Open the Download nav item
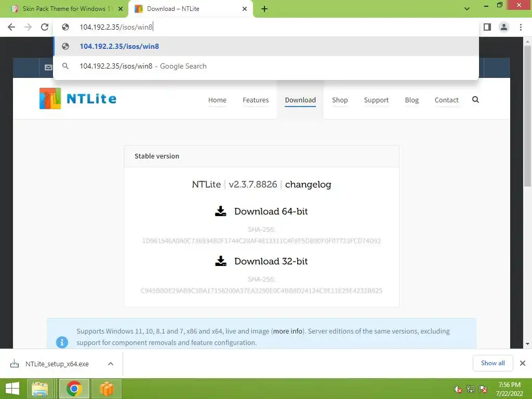 pos(300,100)
